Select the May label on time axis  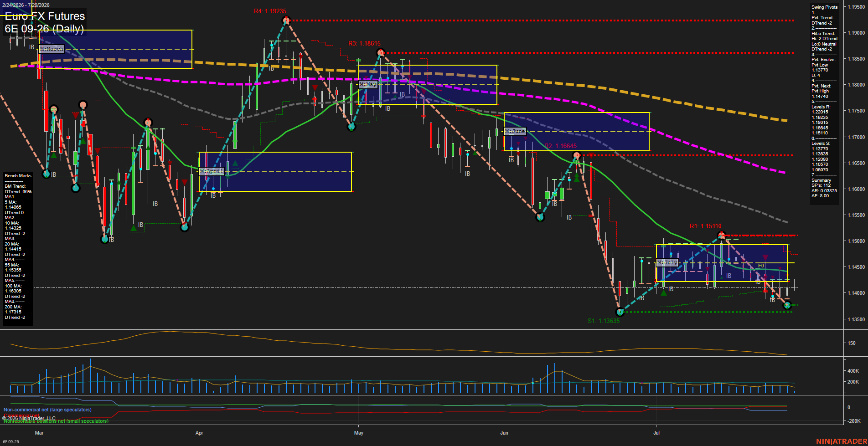click(x=359, y=433)
